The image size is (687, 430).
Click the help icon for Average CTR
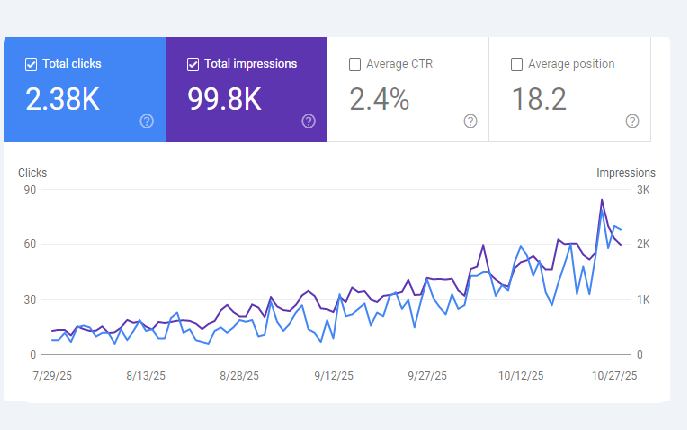[470, 121]
